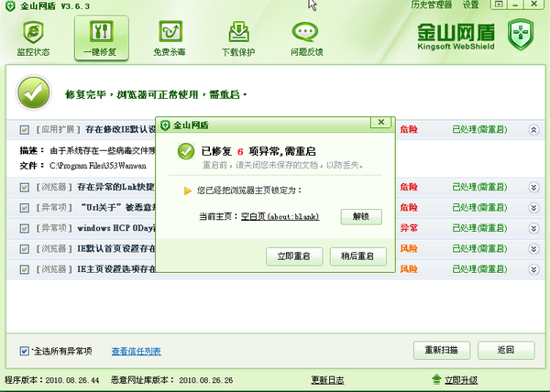Uncheck the IE默认首页设置 item checkbox
Viewport: 550px width, 392px height.
(24, 249)
